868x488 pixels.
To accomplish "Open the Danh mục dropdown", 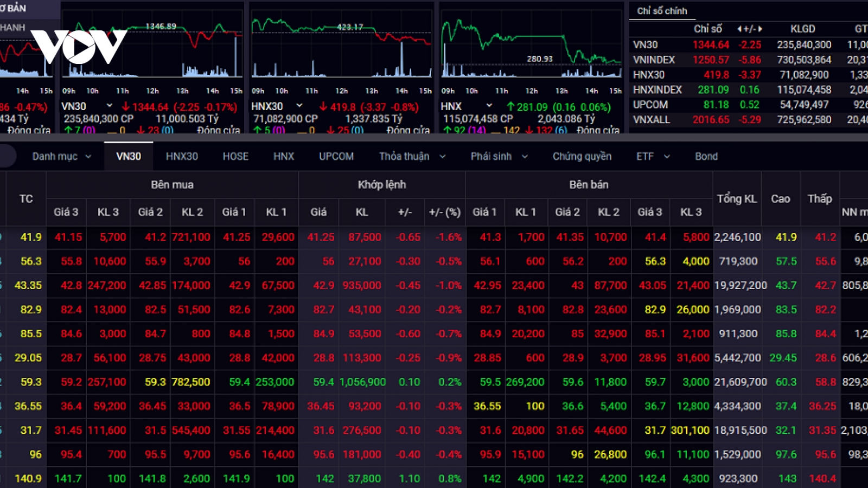I will [61, 156].
